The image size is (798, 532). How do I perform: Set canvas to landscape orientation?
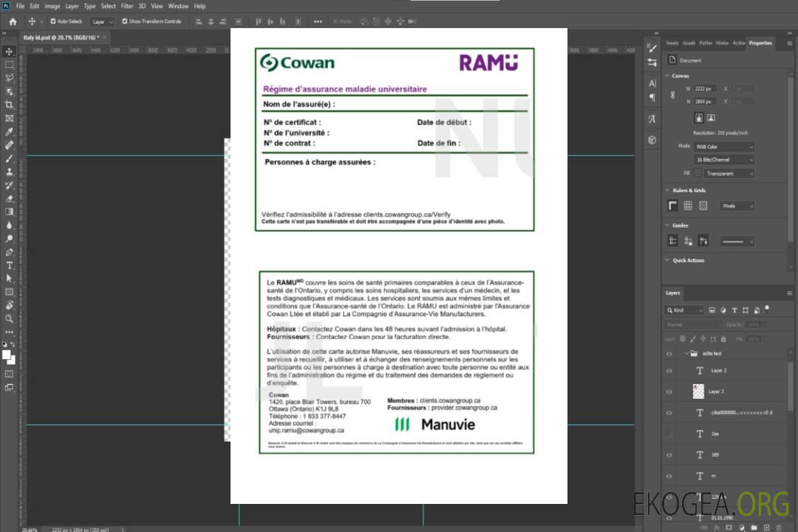click(711, 117)
